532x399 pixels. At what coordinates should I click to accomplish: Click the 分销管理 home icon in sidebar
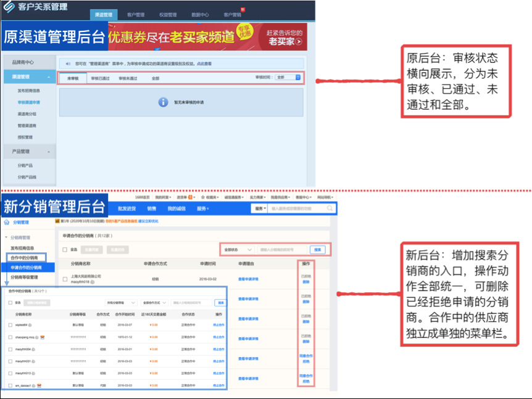coord(7,222)
